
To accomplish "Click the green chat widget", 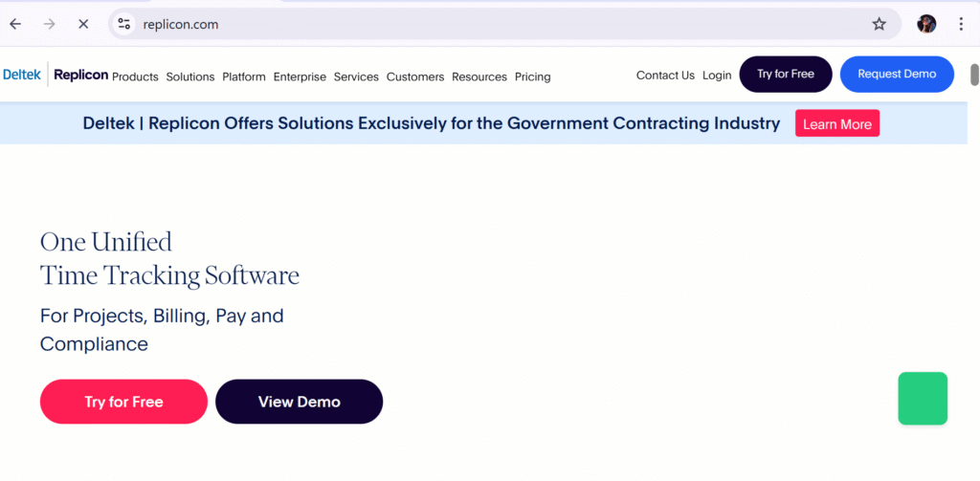I will (x=923, y=399).
